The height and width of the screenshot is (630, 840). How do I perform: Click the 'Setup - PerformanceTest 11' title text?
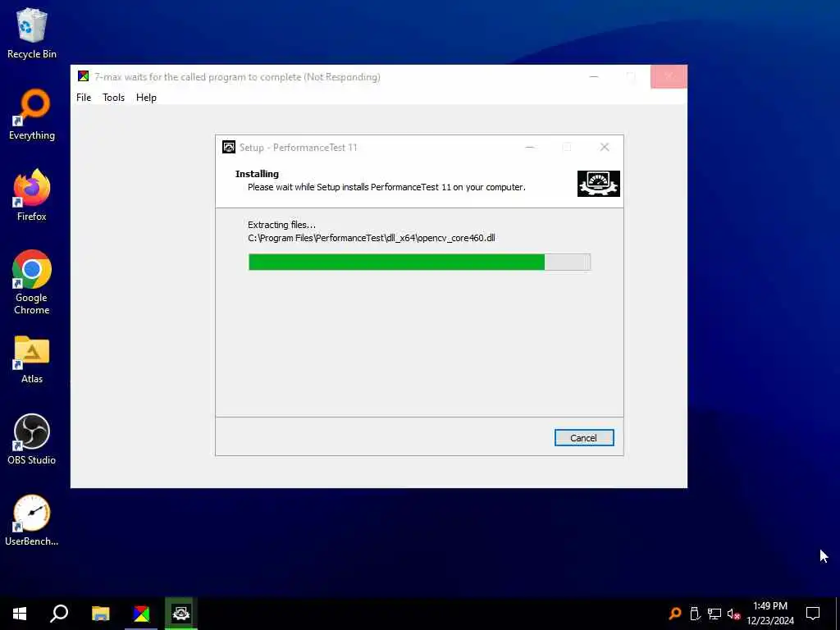(299, 148)
